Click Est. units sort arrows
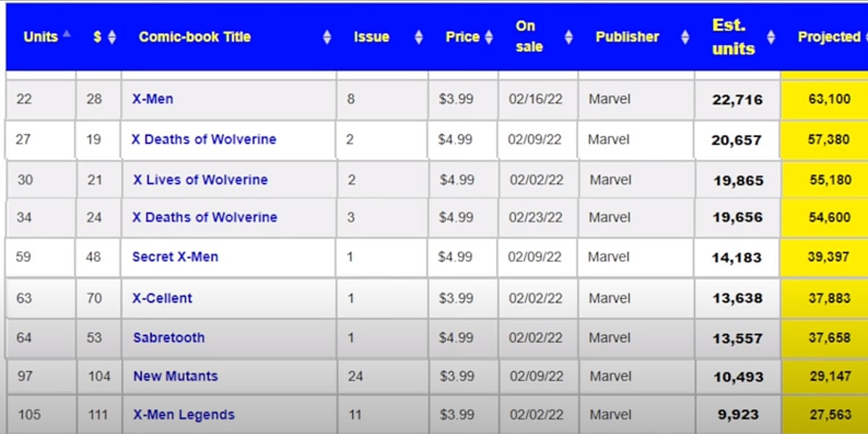868x434 pixels. 771,36
